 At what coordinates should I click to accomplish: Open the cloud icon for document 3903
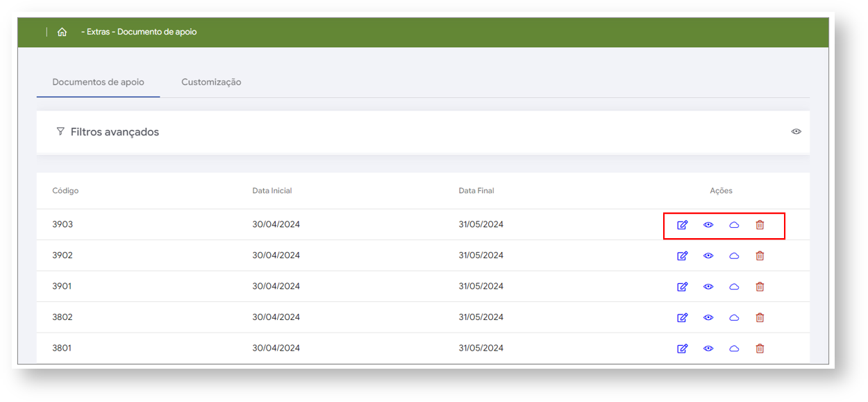(x=734, y=225)
